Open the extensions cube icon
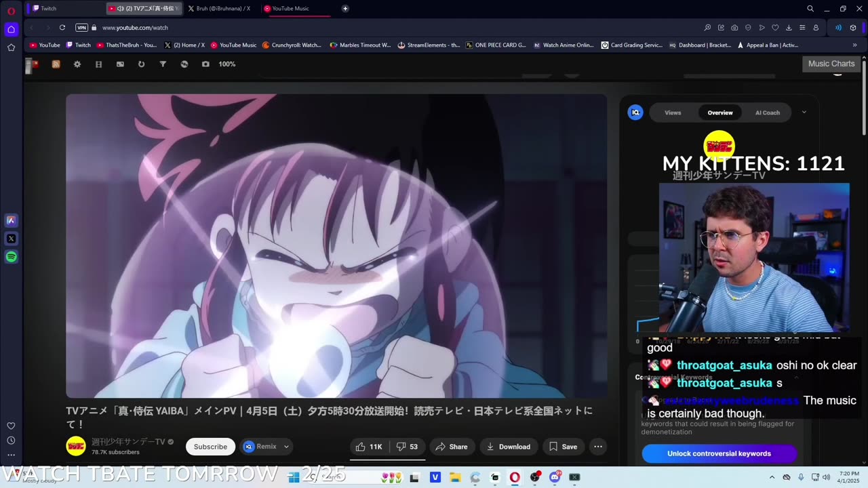 coord(853,28)
